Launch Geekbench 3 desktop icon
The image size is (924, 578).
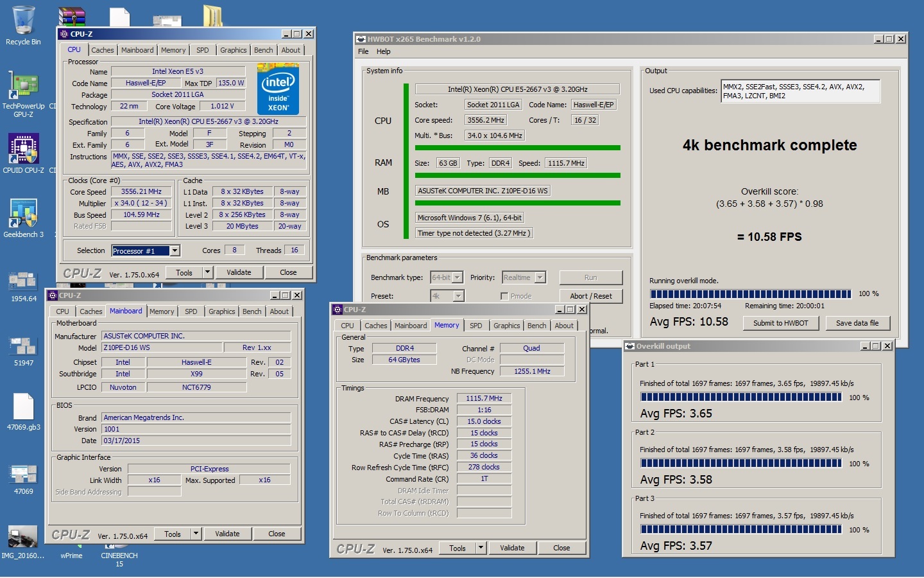pos(23,218)
